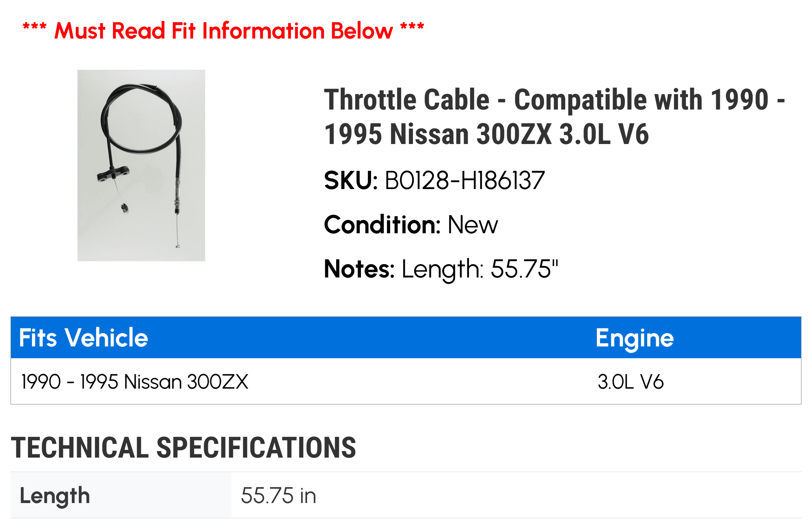
Task: Click the bold 'Condition:' label
Action: [382, 225]
